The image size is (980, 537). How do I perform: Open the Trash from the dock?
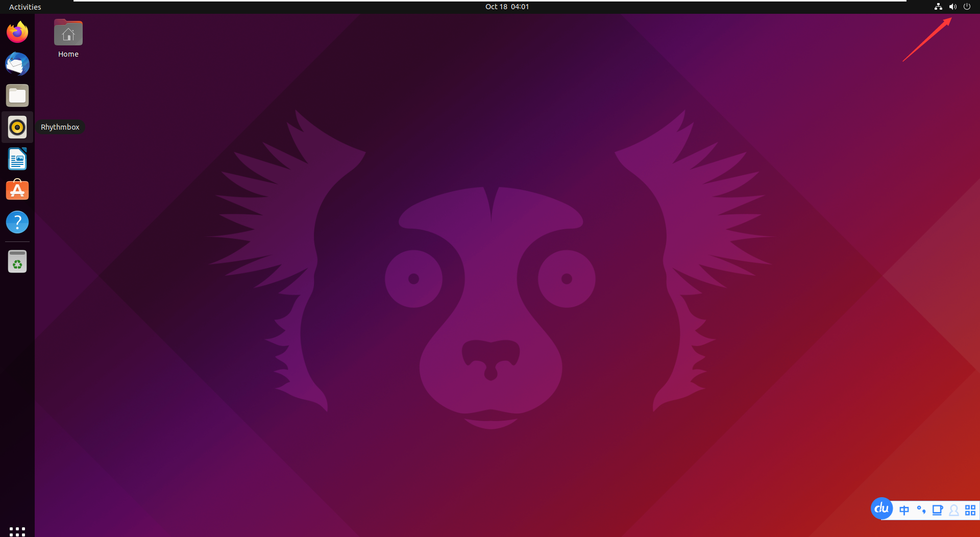click(17, 261)
